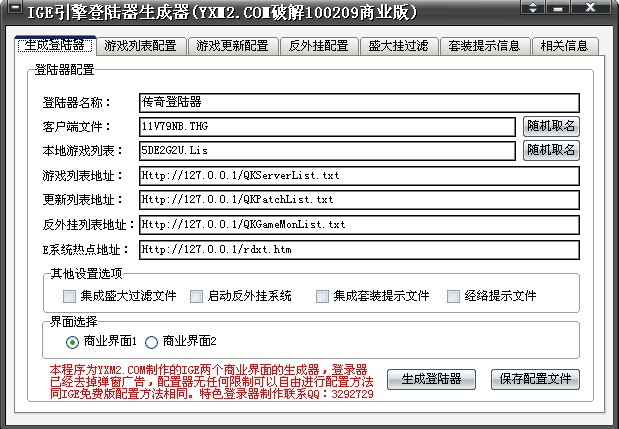Go to the 盛大挂过滤 tab

point(398,46)
